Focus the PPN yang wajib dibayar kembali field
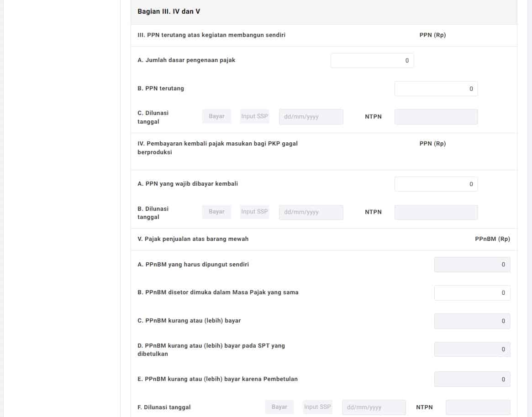This screenshot has height=417, width=532. click(x=436, y=184)
